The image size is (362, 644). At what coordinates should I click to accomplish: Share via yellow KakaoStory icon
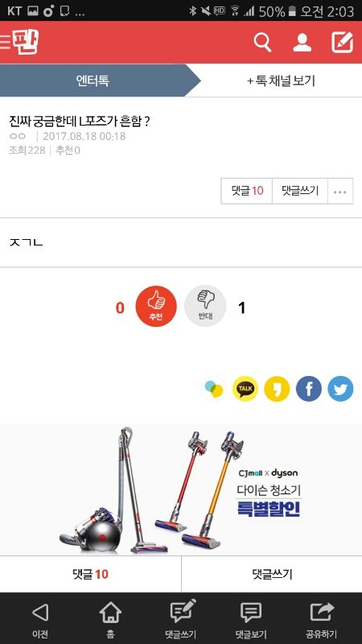pyautogui.click(x=277, y=389)
